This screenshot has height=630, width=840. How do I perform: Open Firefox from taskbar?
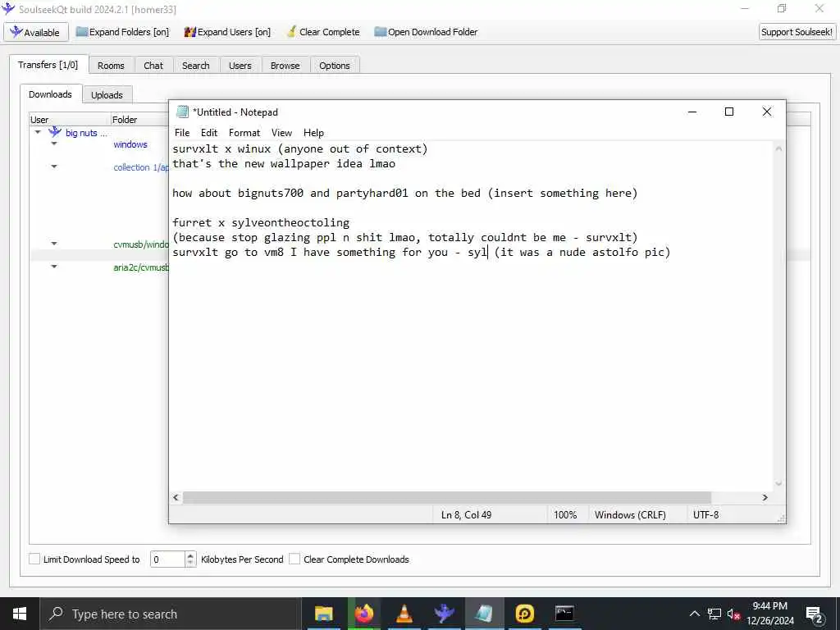point(363,614)
